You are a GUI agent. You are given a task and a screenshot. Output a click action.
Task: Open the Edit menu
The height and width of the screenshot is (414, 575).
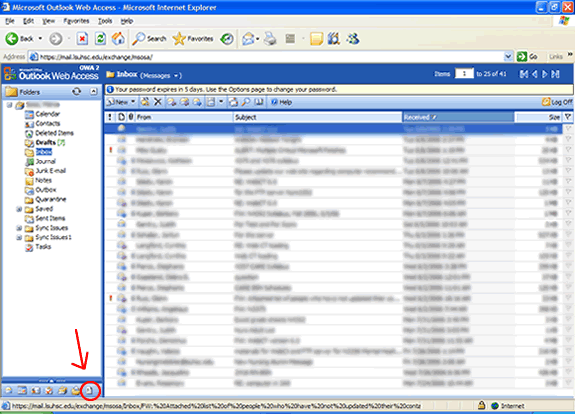tap(28, 21)
